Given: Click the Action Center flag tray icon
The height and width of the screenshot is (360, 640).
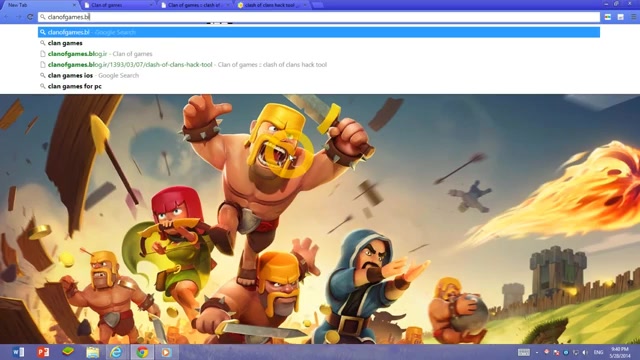Looking at the screenshot, I should (x=556, y=352).
